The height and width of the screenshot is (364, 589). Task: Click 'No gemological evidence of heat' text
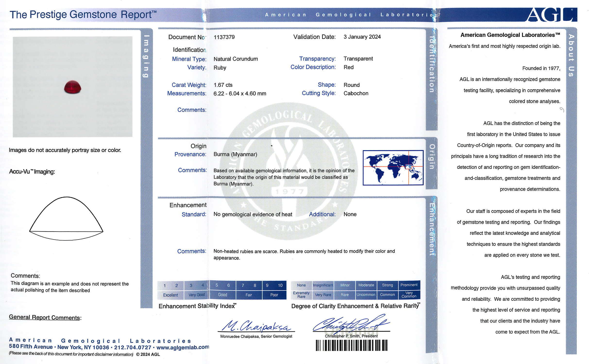click(253, 215)
